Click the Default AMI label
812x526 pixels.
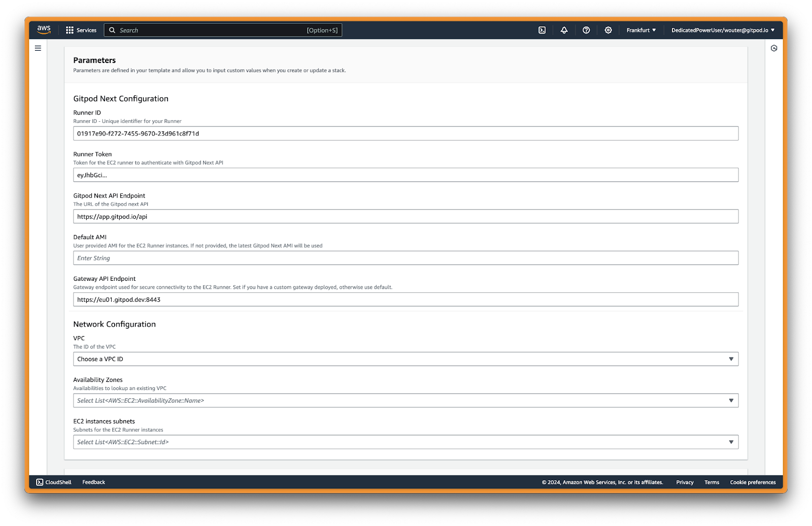point(90,237)
